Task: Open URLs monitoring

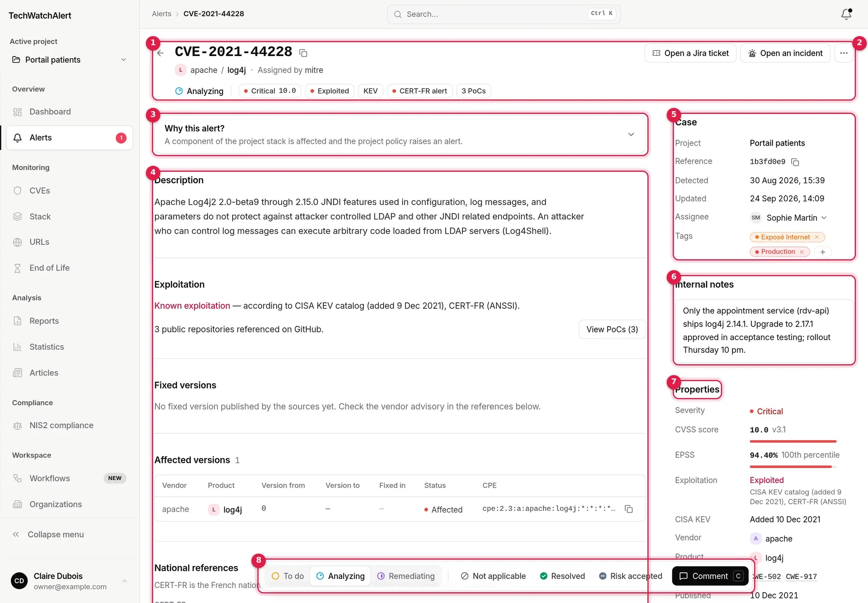Action: [x=70, y=242]
